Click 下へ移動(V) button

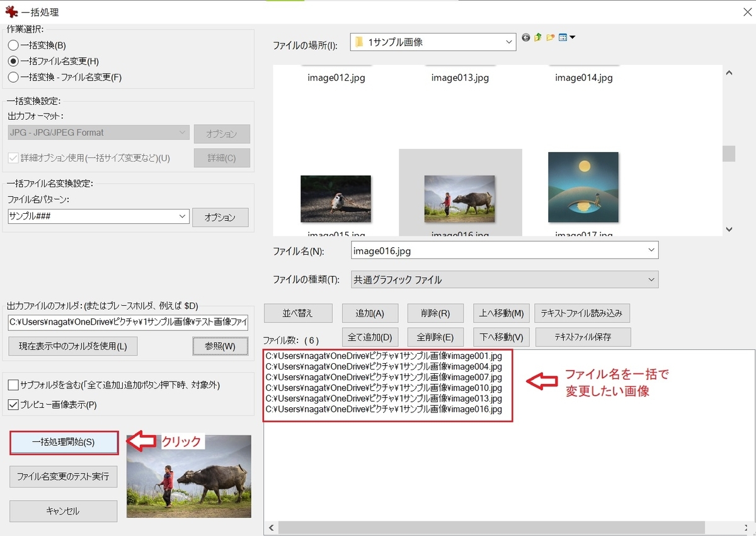tap(501, 337)
